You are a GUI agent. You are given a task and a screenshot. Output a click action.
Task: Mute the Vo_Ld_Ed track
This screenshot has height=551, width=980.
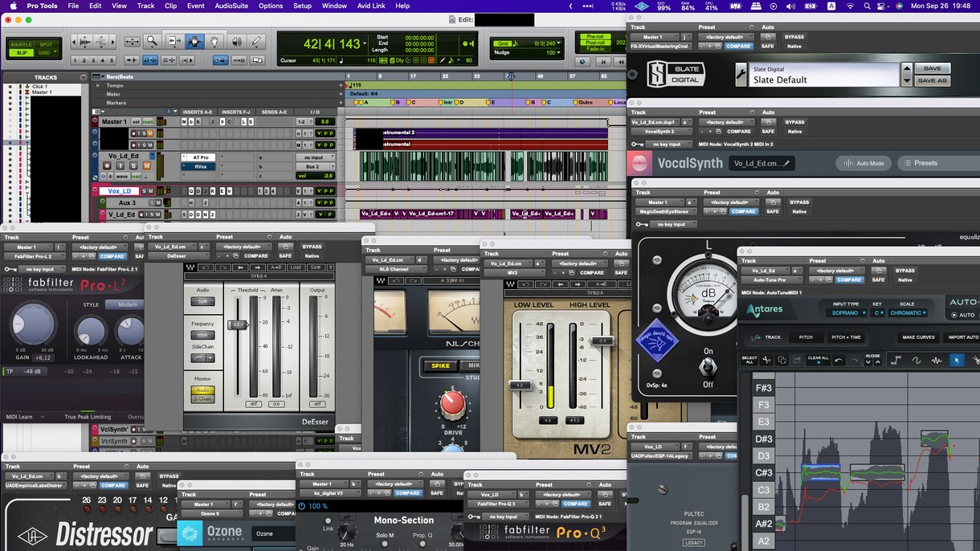click(147, 166)
